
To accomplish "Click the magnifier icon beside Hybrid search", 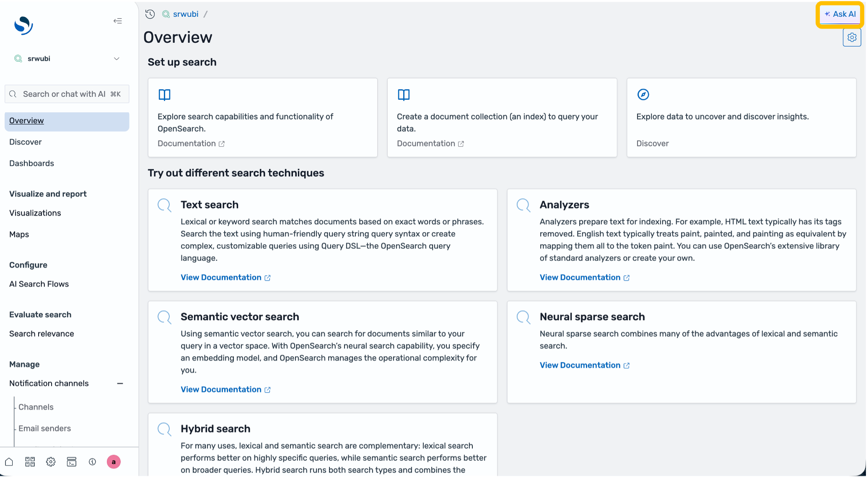I will coord(164,429).
